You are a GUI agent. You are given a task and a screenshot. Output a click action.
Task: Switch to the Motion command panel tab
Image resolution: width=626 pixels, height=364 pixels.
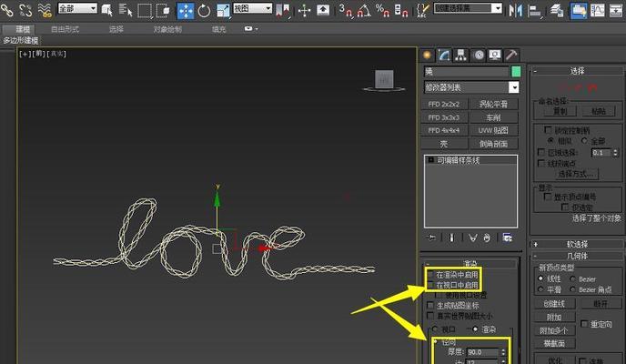pyautogui.click(x=479, y=56)
